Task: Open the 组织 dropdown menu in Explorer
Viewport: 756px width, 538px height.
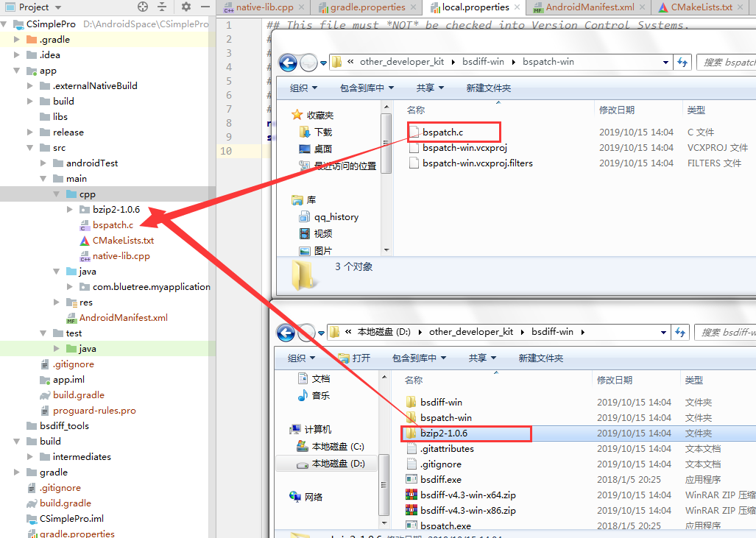Action: 300,87
